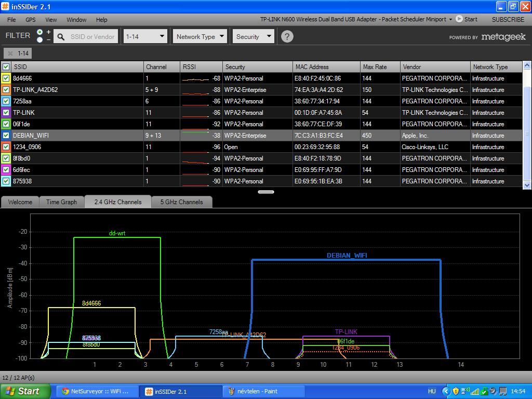Toggle the header select-all SSID checkbox
This screenshot has width=532, height=399.
6,66
